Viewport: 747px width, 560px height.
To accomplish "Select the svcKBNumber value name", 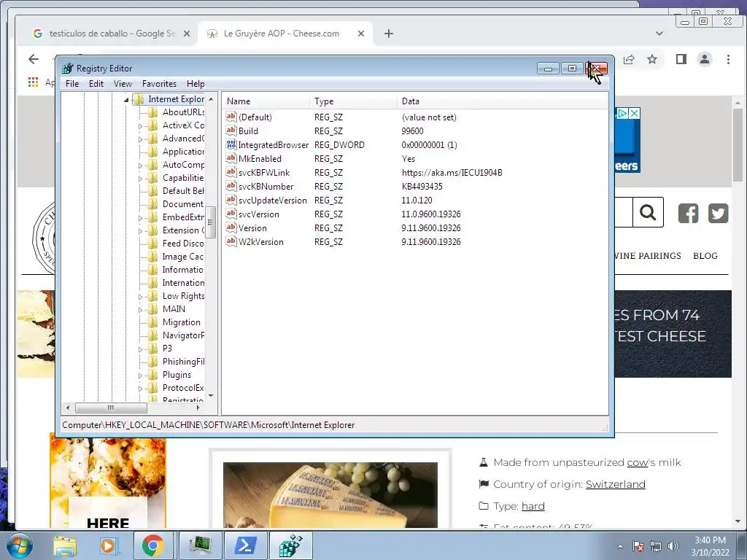I will 266,187.
